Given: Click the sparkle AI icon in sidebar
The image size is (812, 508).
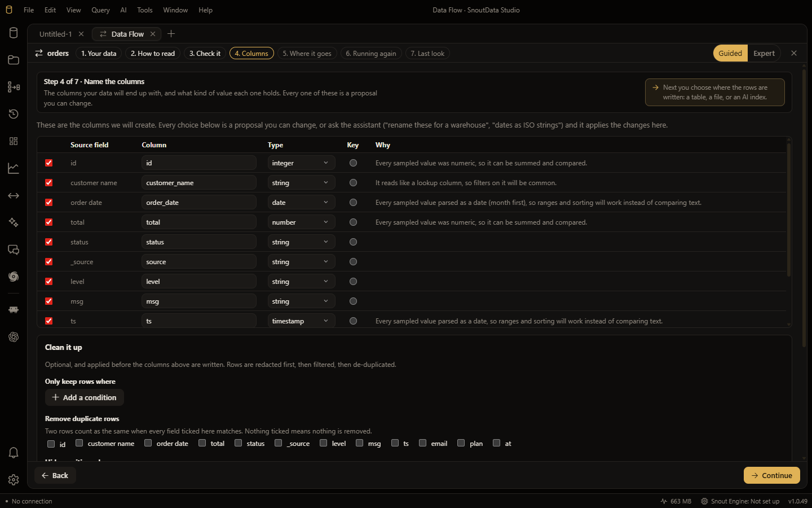Looking at the screenshot, I should coord(14,222).
